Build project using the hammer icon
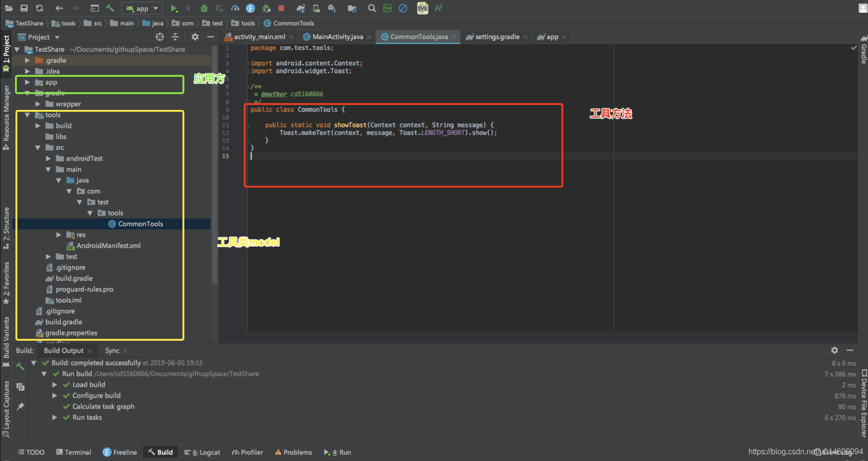Image resolution: width=868 pixels, height=461 pixels. click(x=110, y=8)
